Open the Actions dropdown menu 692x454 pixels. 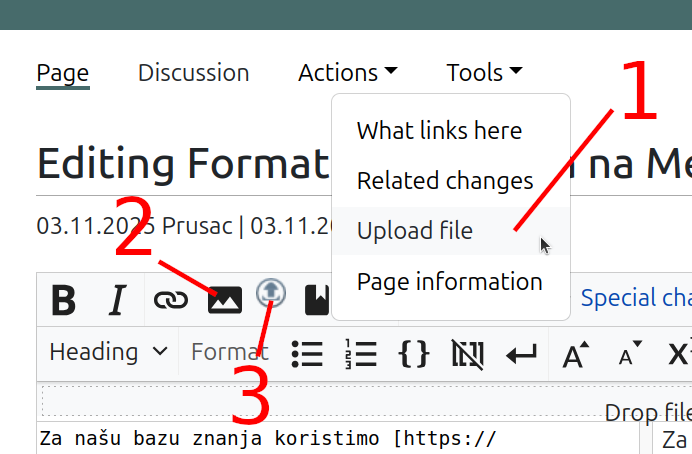click(347, 73)
